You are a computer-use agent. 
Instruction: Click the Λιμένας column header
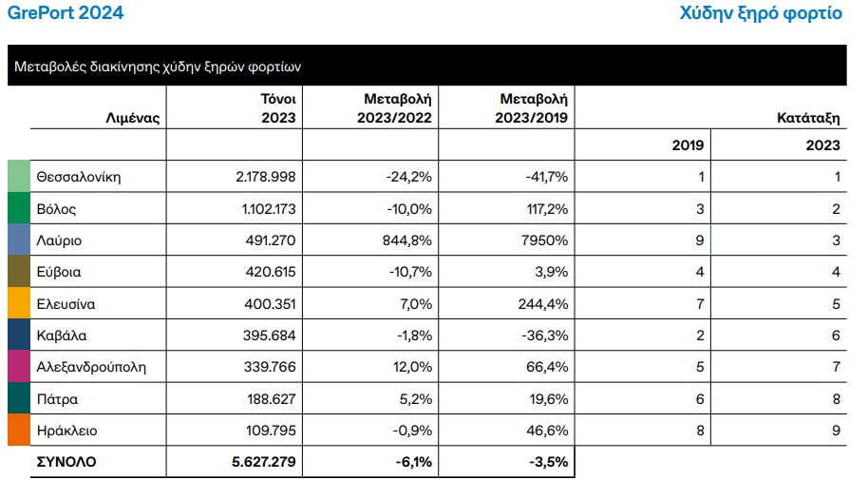coord(132,119)
